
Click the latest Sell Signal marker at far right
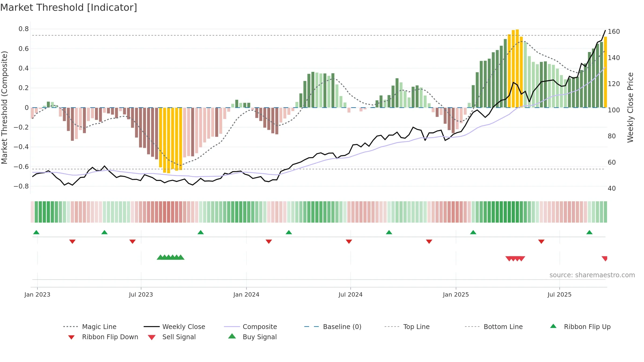605,258
